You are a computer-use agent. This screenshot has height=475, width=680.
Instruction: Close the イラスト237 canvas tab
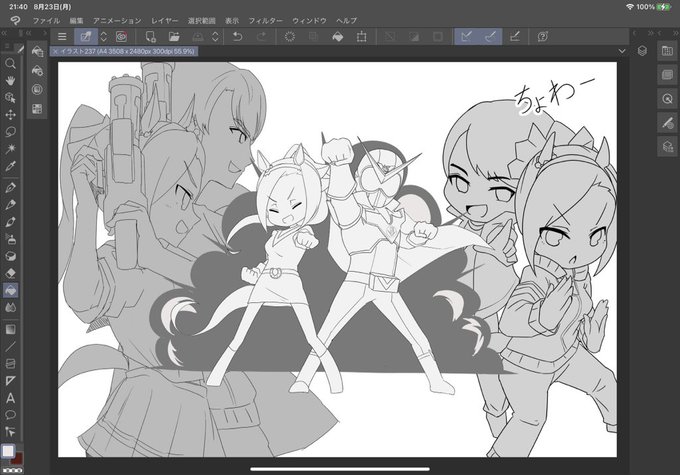tap(55, 52)
